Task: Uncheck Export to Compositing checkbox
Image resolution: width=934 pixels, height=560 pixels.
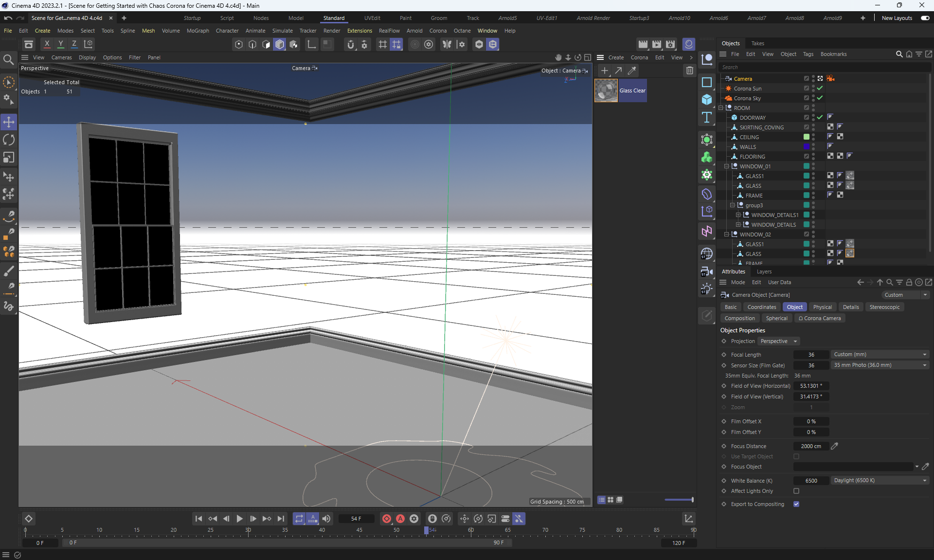Action: tap(796, 504)
